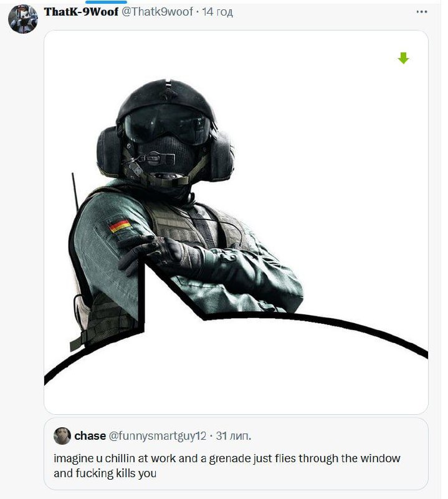Open the tweet via its "14 год" timestamp
Image resolution: width=448 pixels, height=499 pixels.
[x=217, y=12]
